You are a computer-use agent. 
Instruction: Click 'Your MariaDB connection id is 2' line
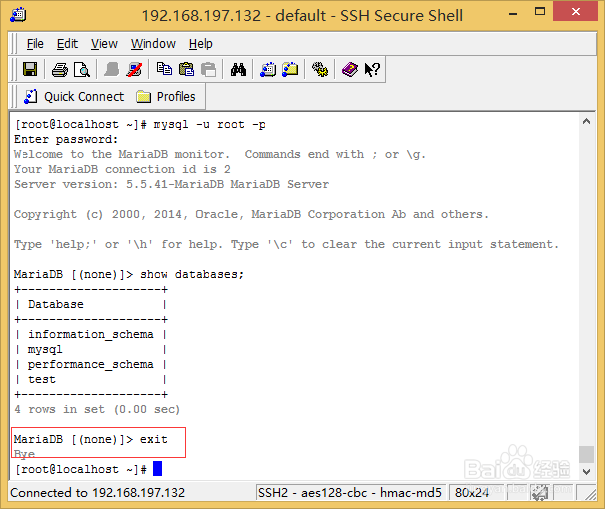click(x=122, y=169)
